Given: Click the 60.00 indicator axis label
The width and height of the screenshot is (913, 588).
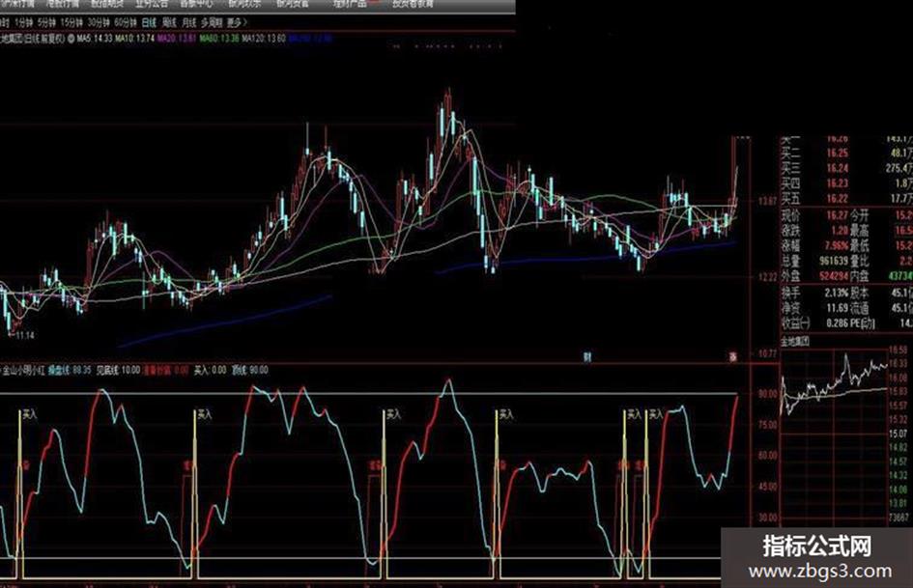Looking at the screenshot, I should 767,456.
